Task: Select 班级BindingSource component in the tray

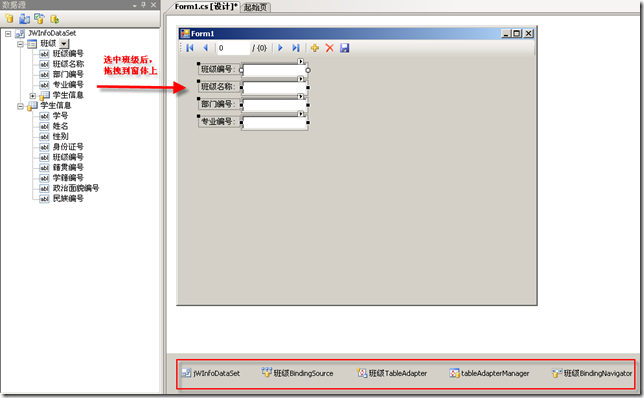Action: pos(297,373)
